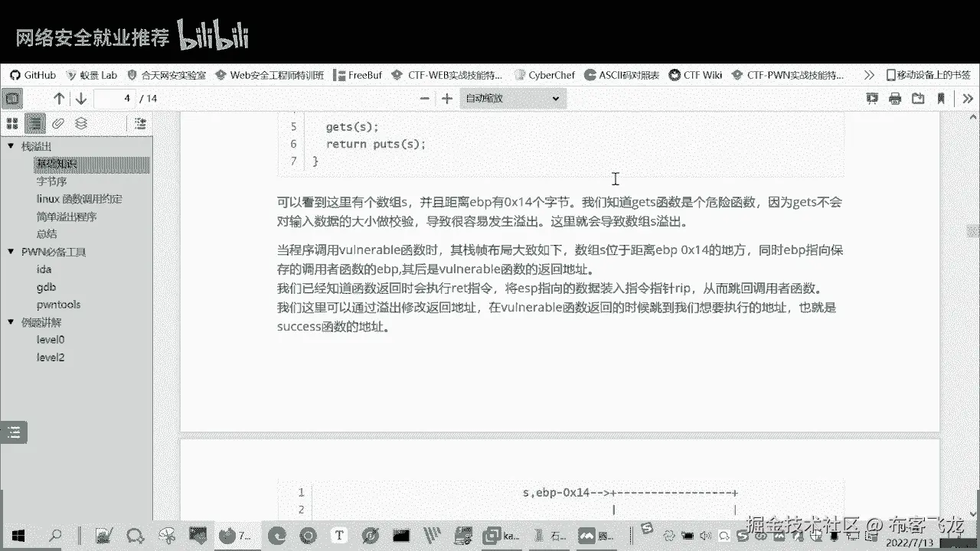
Task: Collapse the 栈溢出 outline section
Action: 11,146
